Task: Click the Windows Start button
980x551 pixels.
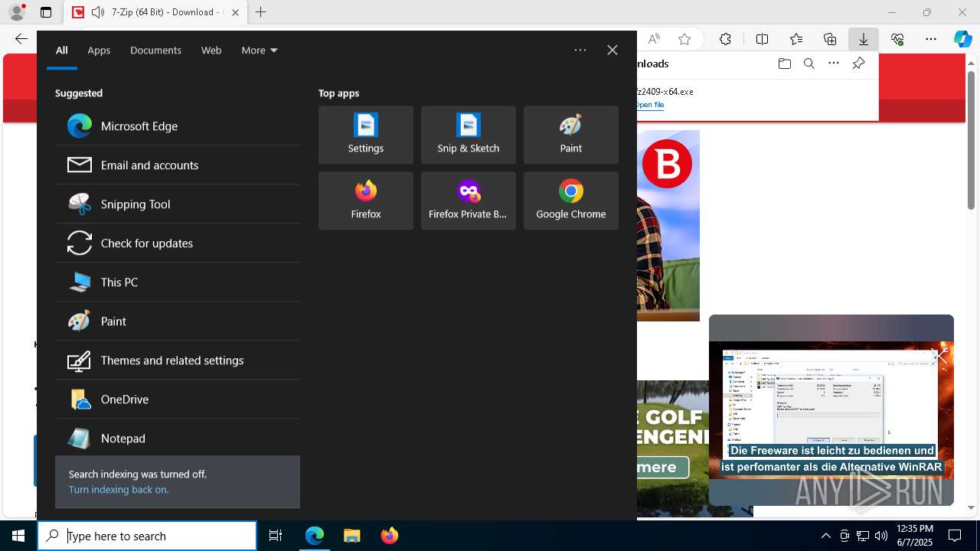Action: coord(18,536)
